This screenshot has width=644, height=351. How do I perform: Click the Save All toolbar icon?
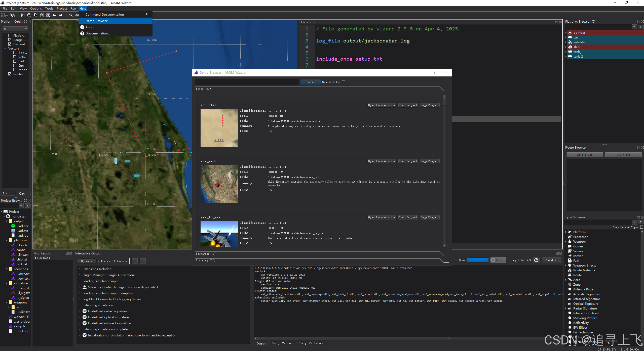tap(12, 15)
